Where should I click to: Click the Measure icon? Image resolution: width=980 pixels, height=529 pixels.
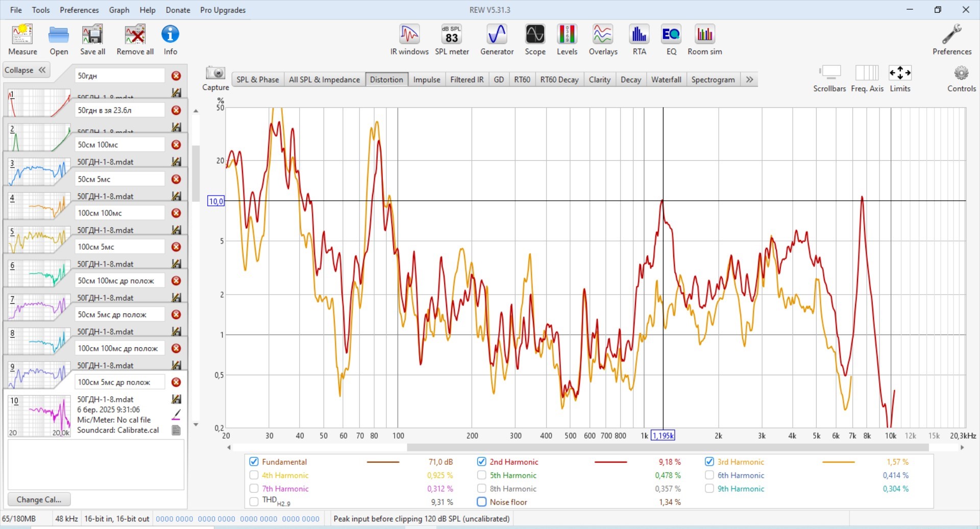tap(22, 39)
